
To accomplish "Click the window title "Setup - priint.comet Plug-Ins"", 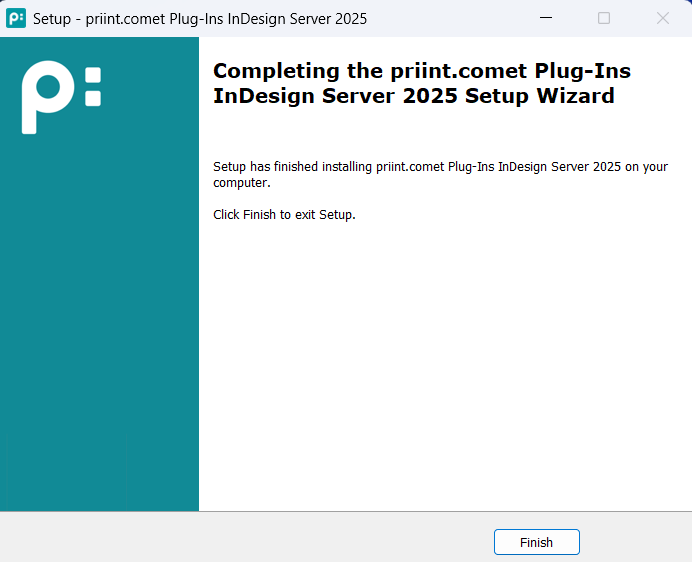I will tap(200, 19).
